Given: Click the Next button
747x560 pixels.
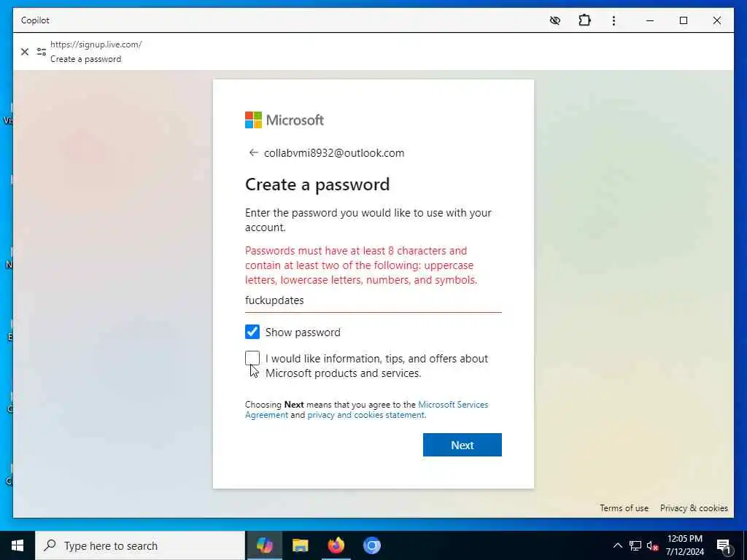Looking at the screenshot, I should [462, 445].
